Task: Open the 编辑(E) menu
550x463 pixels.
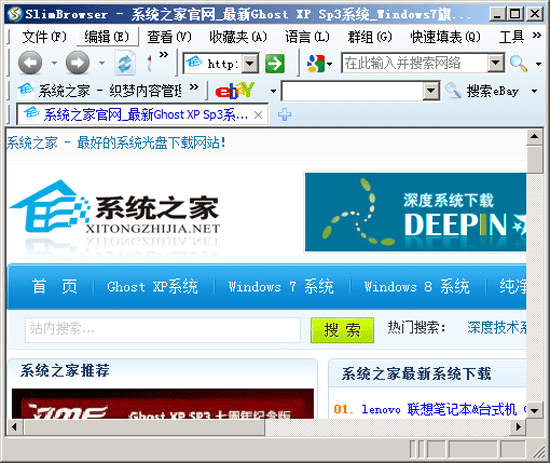Action: coord(107,36)
